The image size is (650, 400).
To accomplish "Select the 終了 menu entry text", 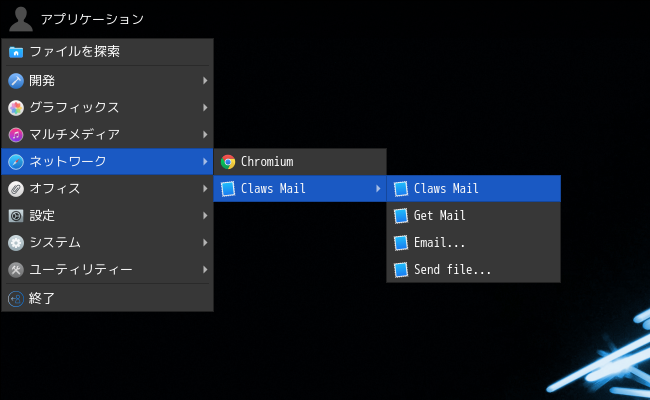I will tap(41, 298).
